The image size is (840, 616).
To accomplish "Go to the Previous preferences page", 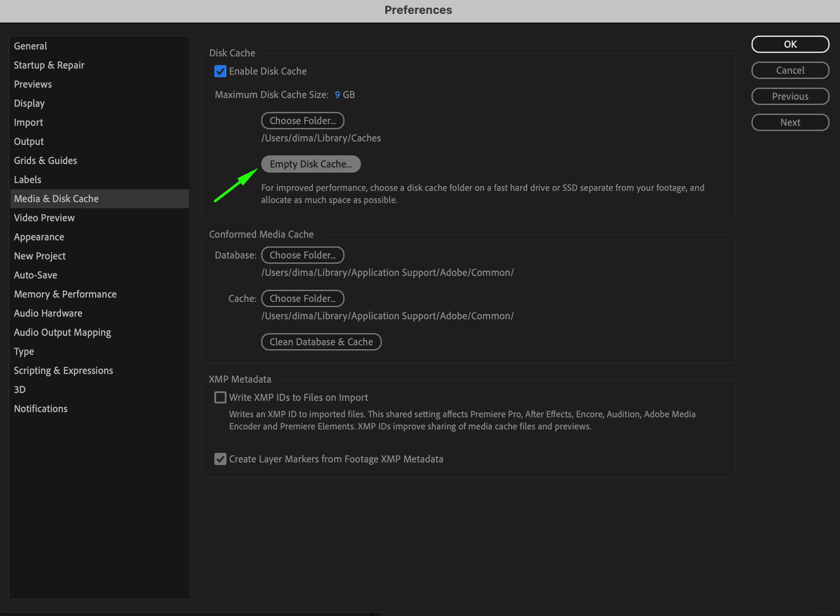I will click(x=790, y=96).
